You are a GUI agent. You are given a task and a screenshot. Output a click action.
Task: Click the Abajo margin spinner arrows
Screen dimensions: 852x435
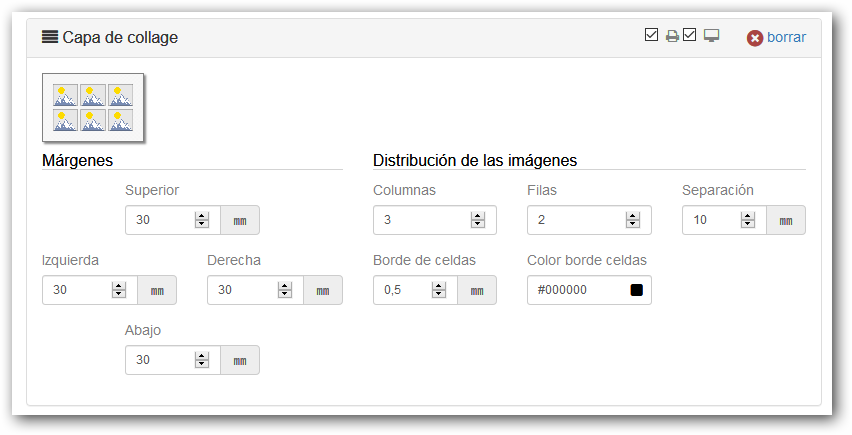pos(202,360)
